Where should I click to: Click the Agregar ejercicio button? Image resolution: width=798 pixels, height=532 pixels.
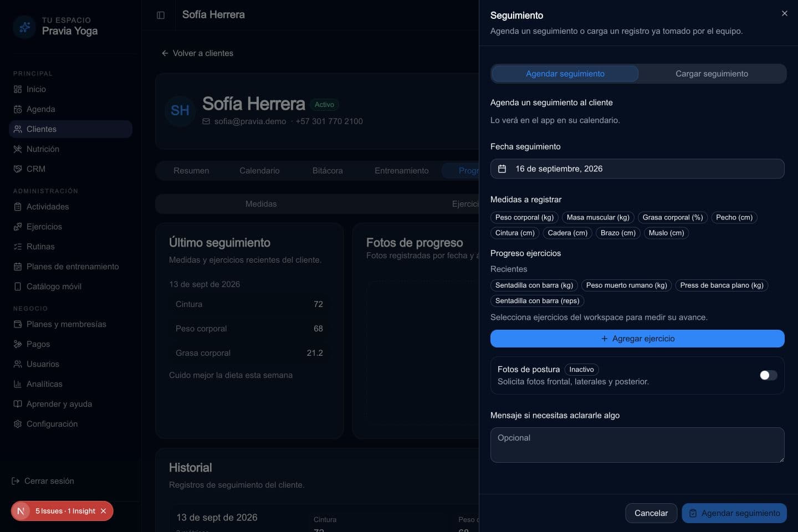637,339
